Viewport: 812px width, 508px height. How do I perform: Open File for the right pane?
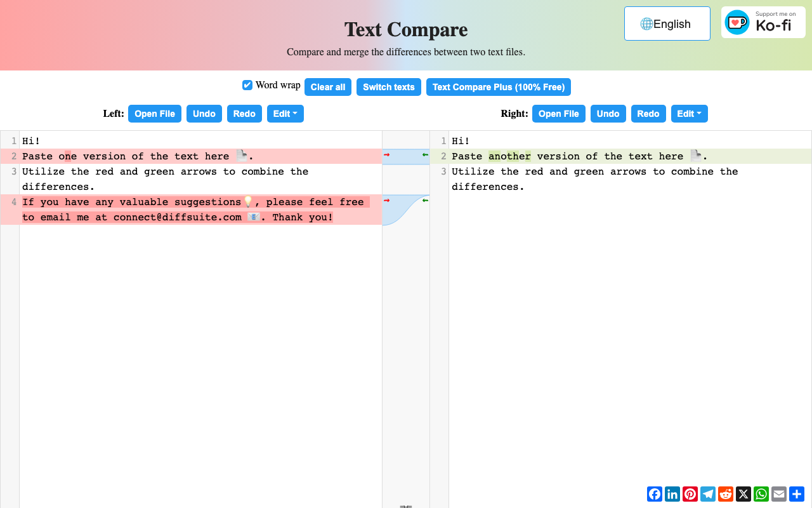click(559, 114)
